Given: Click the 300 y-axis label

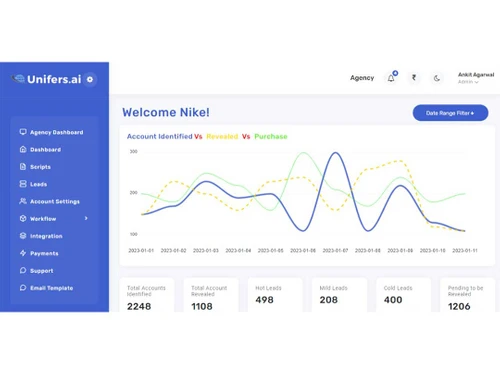Looking at the screenshot, I should point(133,151).
